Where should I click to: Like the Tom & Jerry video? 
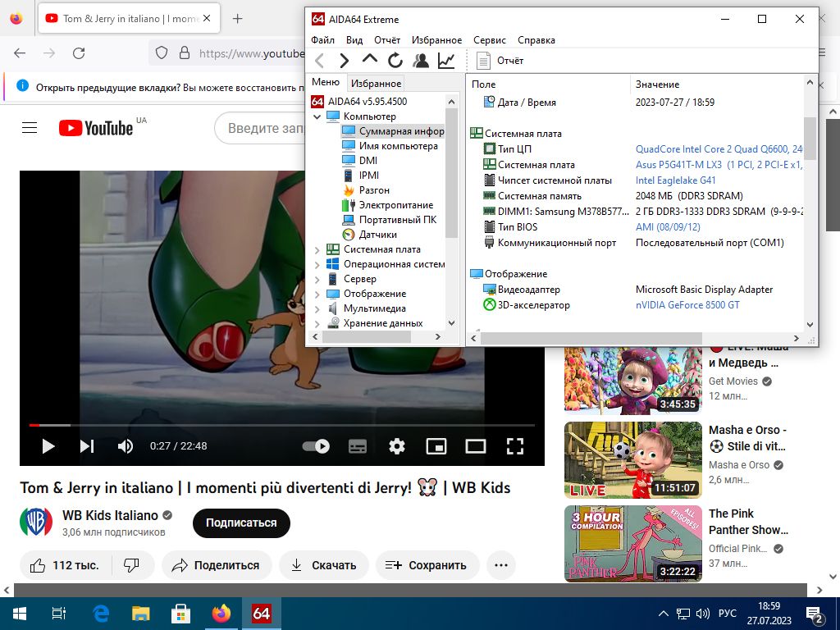[x=65, y=565]
